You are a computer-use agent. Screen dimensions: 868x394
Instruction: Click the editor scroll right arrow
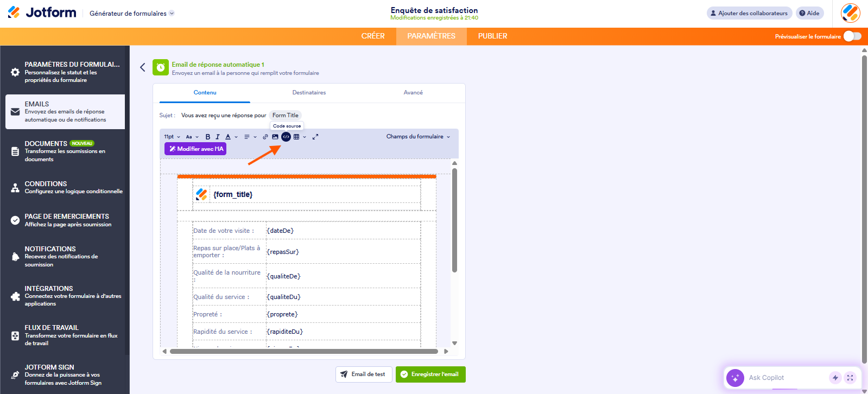tap(446, 351)
